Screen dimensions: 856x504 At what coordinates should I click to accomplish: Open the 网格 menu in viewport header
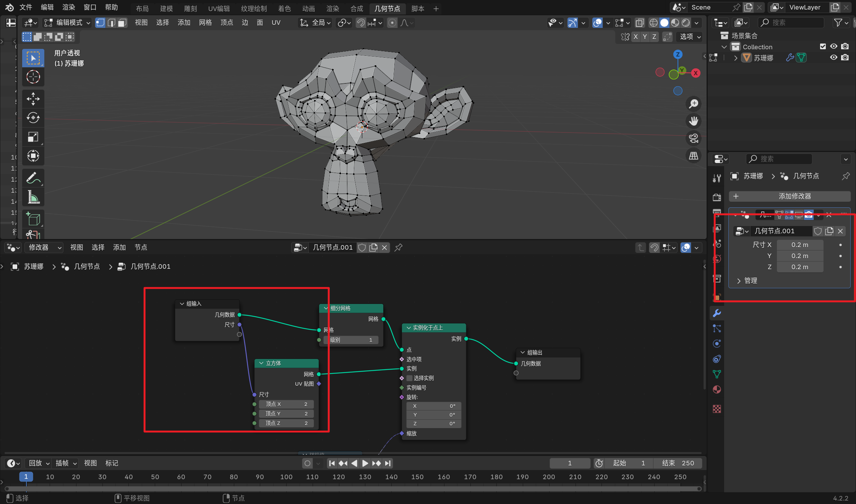click(x=205, y=23)
